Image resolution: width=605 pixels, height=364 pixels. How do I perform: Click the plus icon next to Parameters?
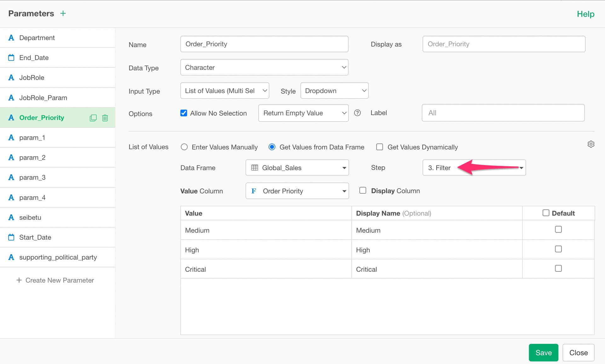[x=63, y=13]
